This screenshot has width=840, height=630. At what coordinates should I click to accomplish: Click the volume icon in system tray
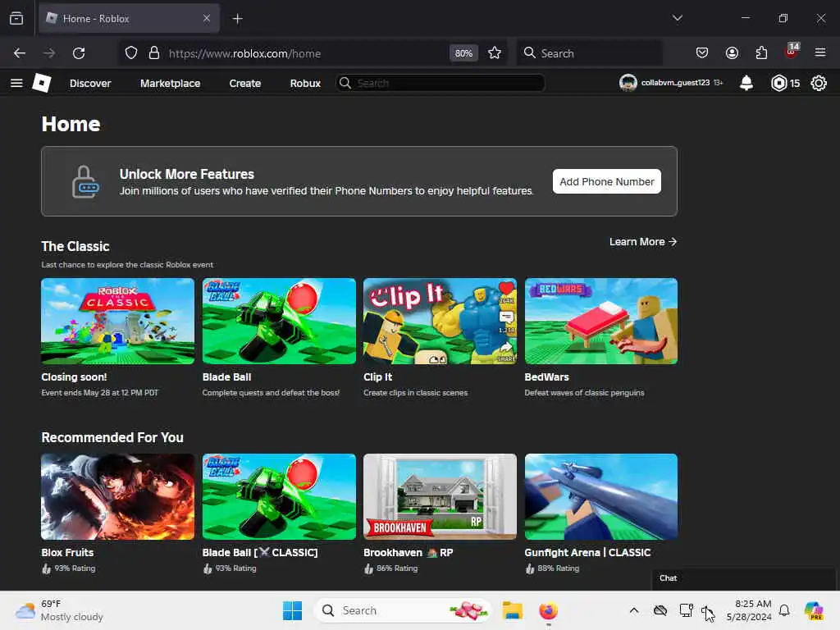(x=708, y=610)
